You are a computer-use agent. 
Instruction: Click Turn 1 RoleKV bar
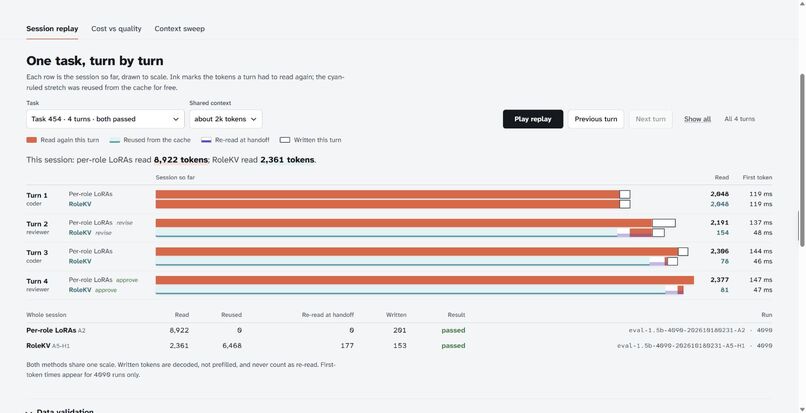coord(393,204)
